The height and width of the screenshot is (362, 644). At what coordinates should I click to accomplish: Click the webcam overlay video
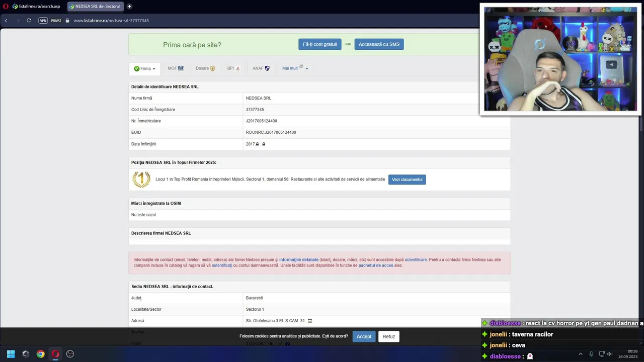[x=560, y=59]
